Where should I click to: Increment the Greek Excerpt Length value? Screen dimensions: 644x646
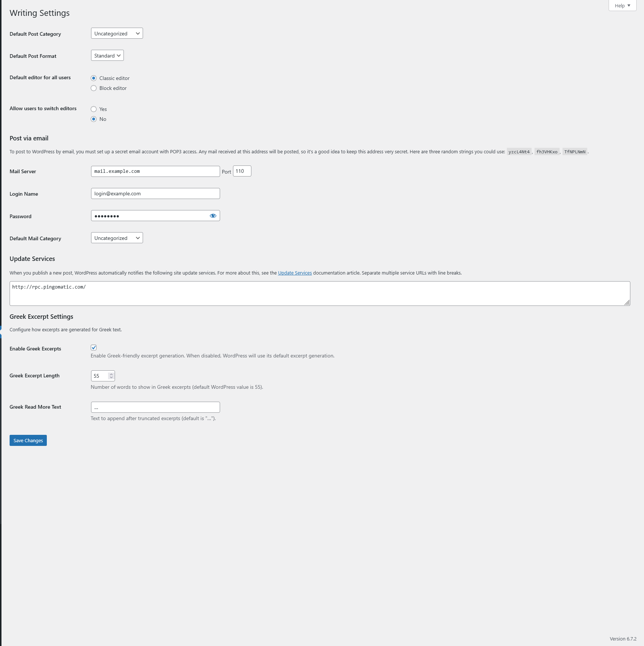pos(112,374)
